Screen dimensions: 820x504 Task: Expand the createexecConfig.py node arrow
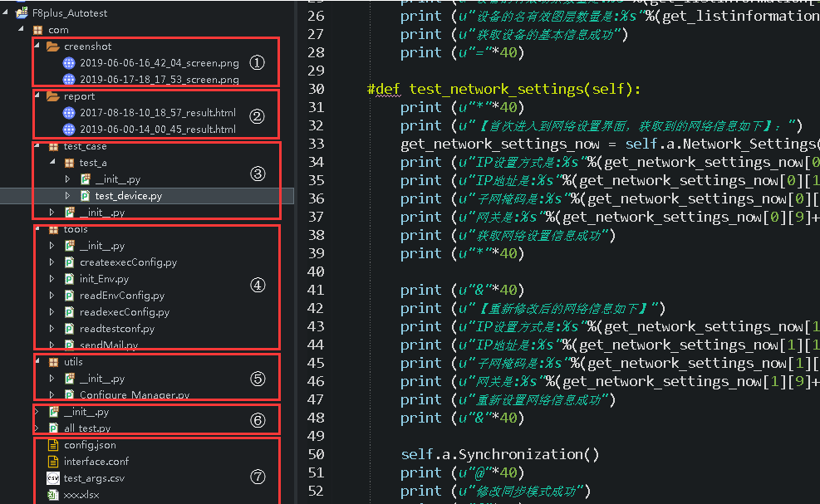52,262
